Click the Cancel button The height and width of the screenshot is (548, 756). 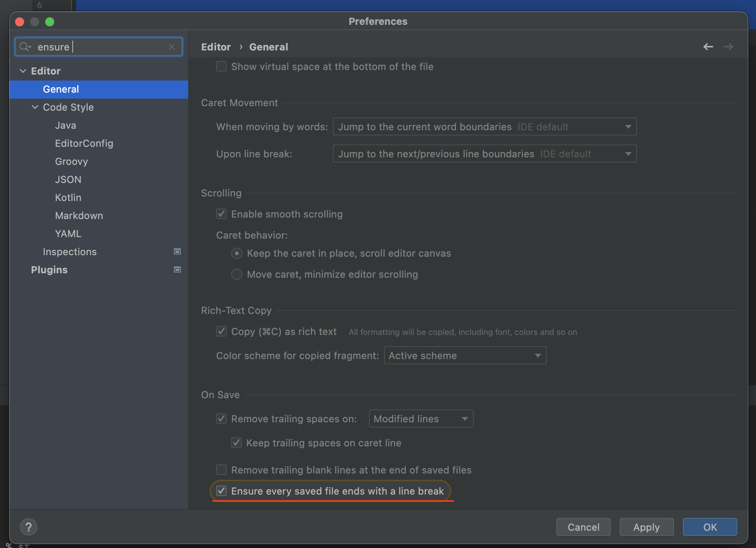[x=583, y=527]
